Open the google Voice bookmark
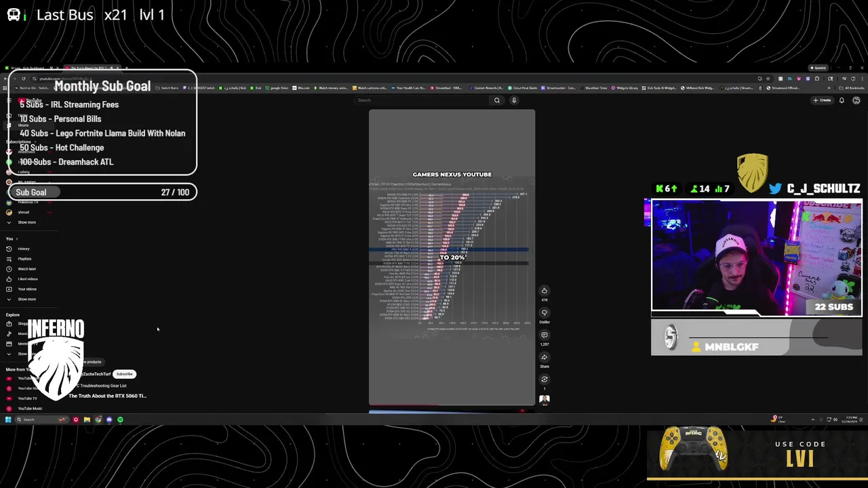The image size is (868, 488). pyautogui.click(x=277, y=88)
